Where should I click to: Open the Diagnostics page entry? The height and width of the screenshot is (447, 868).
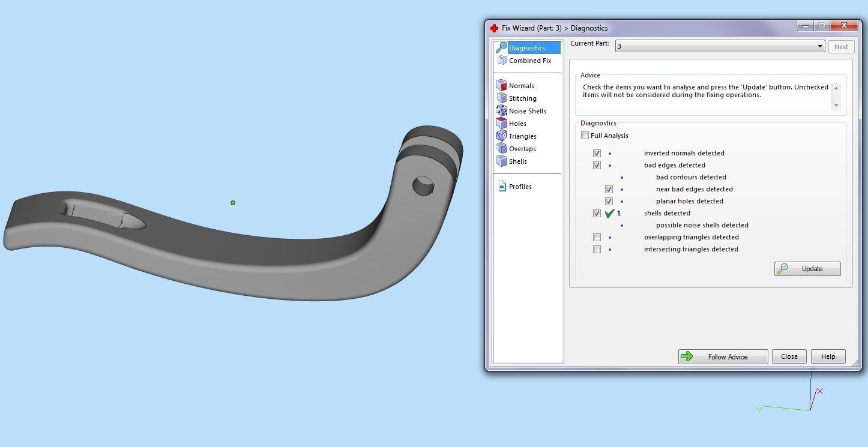click(x=527, y=48)
